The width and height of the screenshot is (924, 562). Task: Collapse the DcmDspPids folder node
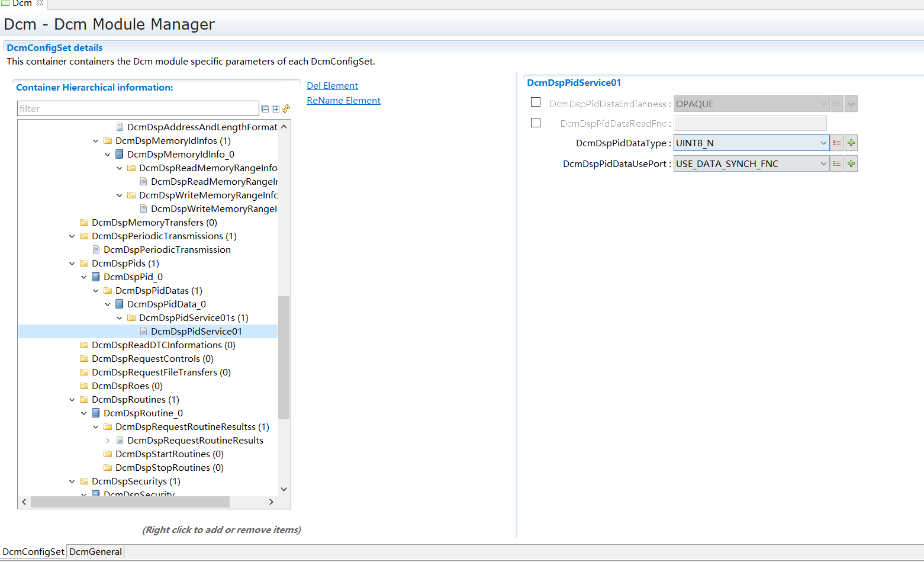pos(72,264)
